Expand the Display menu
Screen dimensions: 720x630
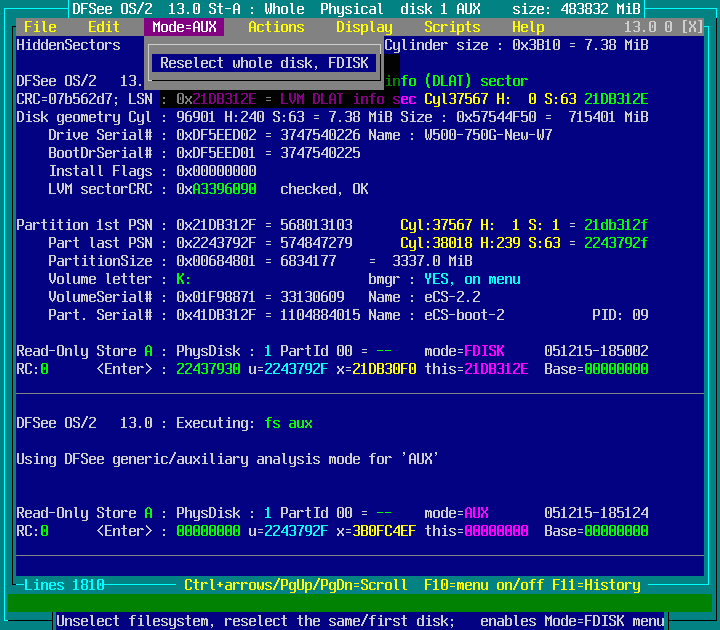(364, 27)
